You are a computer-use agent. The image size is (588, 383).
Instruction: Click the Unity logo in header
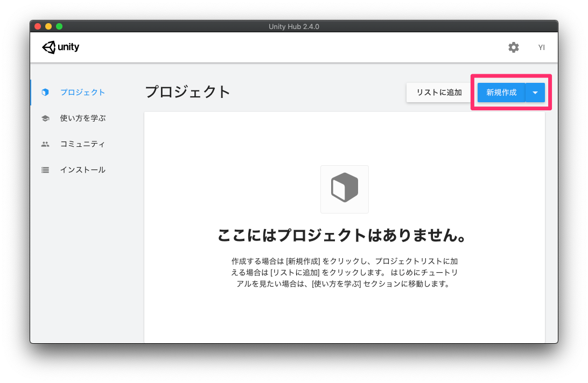pyautogui.click(x=60, y=47)
